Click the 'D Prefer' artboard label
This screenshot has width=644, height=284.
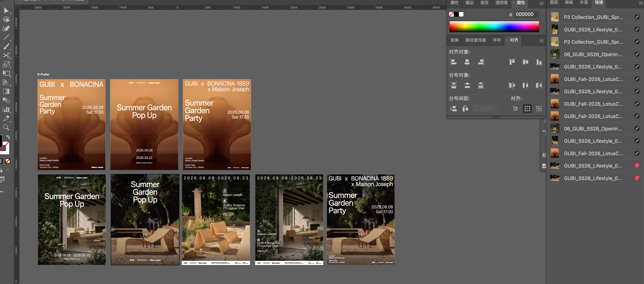point(44,74)
